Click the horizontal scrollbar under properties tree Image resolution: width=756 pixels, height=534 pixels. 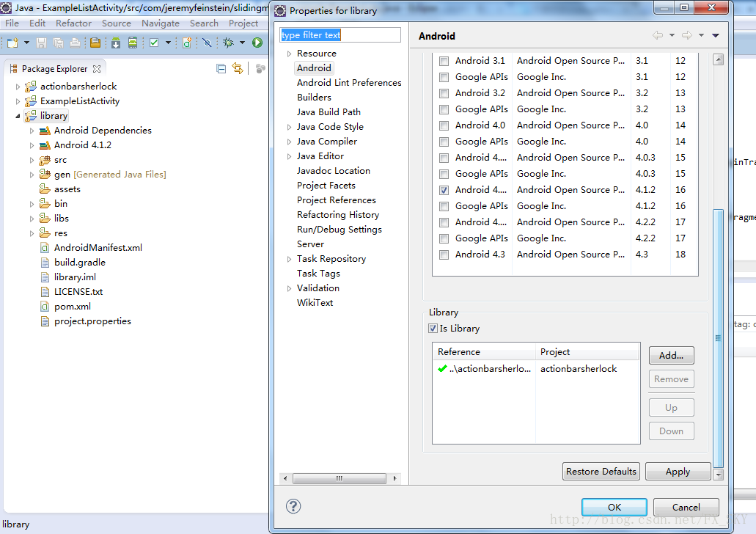tap(340, 478)
